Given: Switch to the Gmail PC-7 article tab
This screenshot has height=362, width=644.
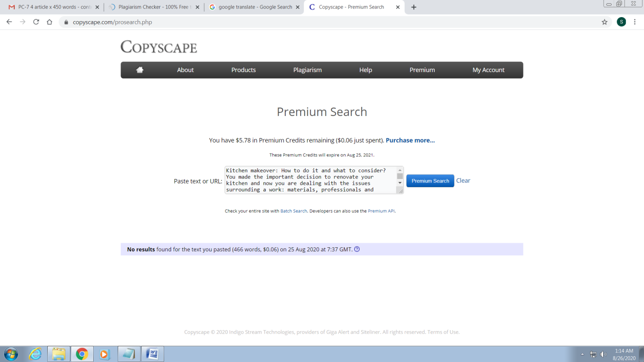Looking at the screenshot, I should 53,7.
